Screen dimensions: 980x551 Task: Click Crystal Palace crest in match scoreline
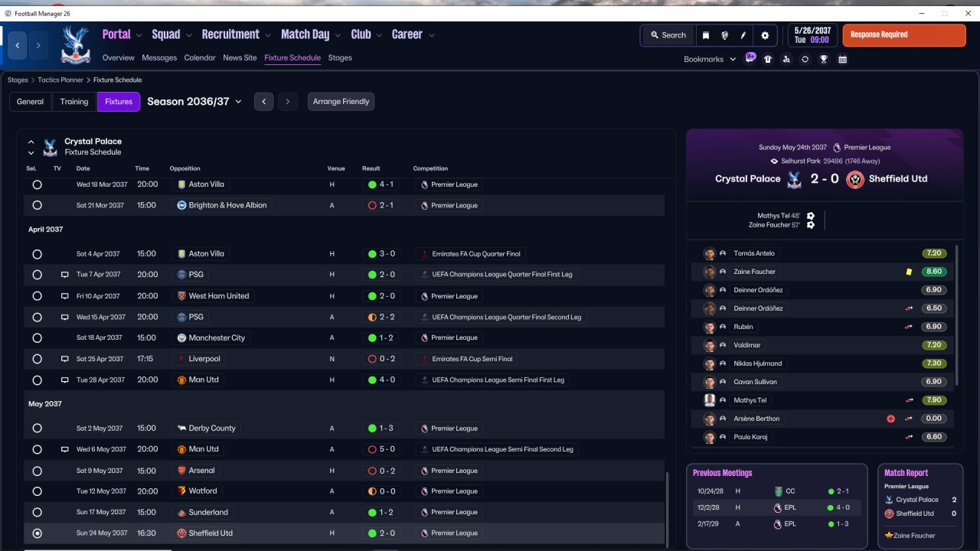point(794,179)
